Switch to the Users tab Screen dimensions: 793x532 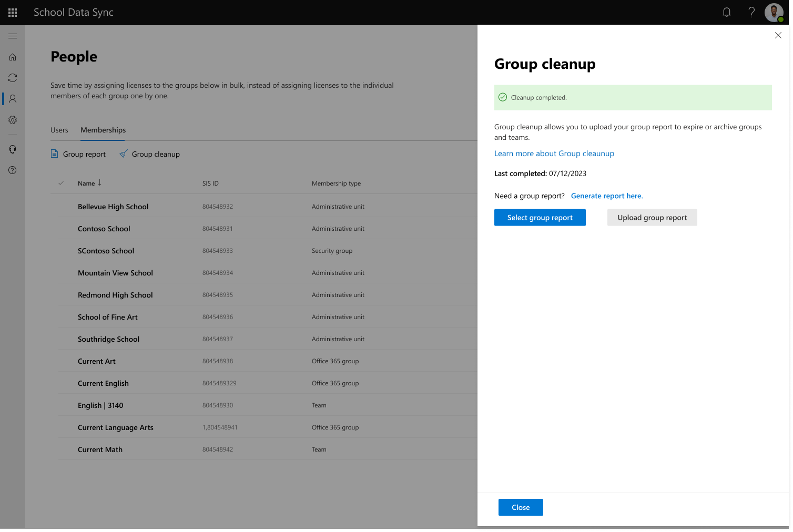(59, 130)
